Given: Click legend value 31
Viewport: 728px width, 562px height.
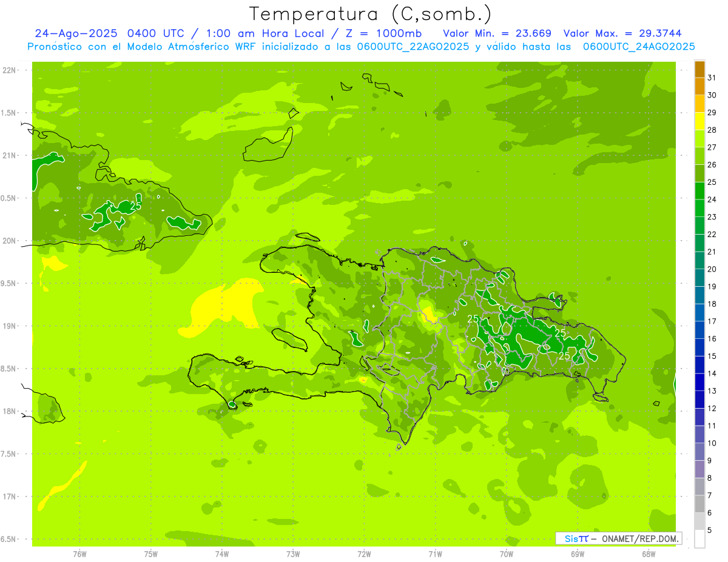Looking at the screenshot, I should point(712,78).
